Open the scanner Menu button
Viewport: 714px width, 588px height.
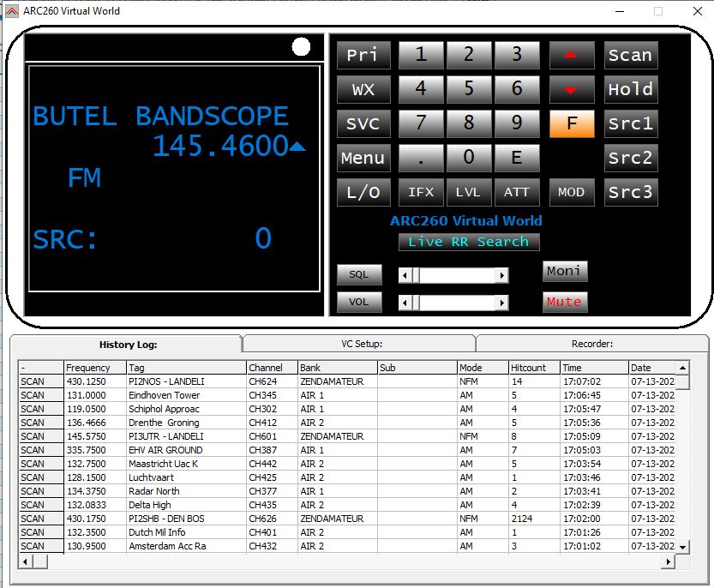(363, 158)
